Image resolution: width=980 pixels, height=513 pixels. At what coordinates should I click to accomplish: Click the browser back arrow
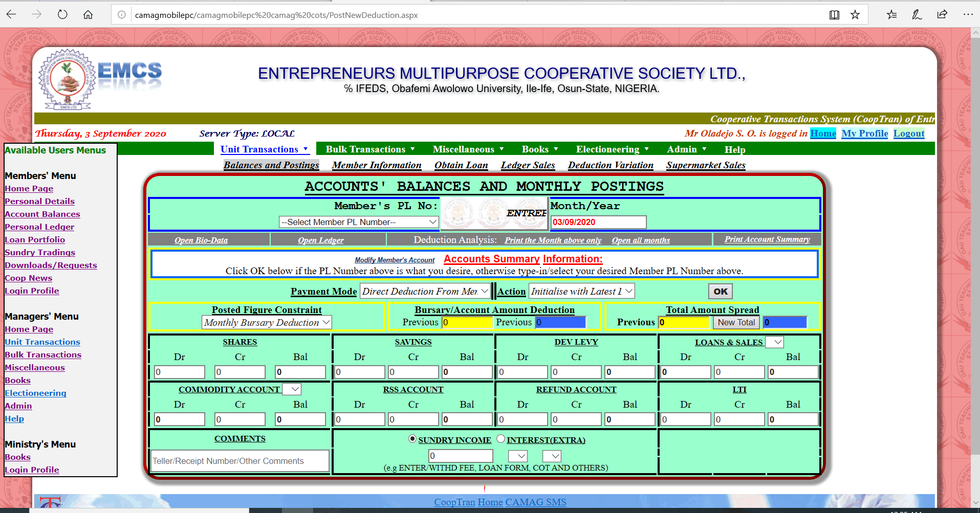click(x=11, y=14)
